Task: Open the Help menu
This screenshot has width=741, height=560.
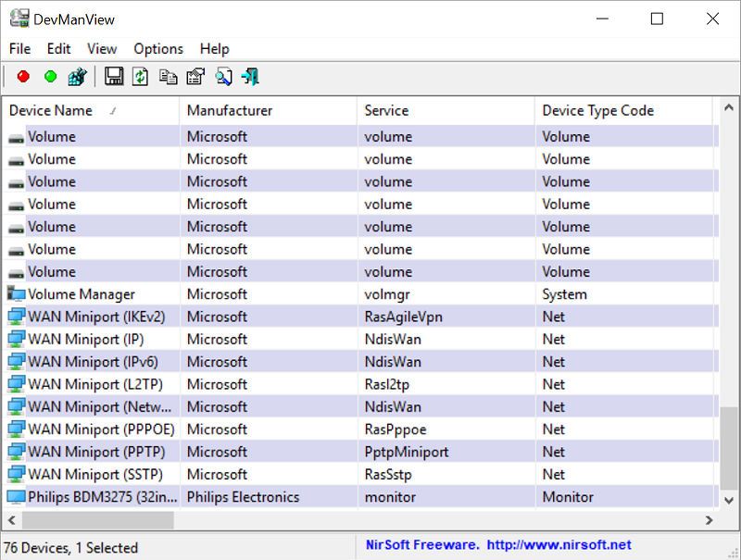Action: (215, 49)
